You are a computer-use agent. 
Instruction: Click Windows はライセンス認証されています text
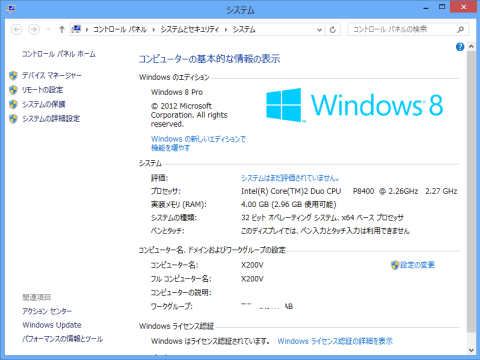(x=210, y=341)
